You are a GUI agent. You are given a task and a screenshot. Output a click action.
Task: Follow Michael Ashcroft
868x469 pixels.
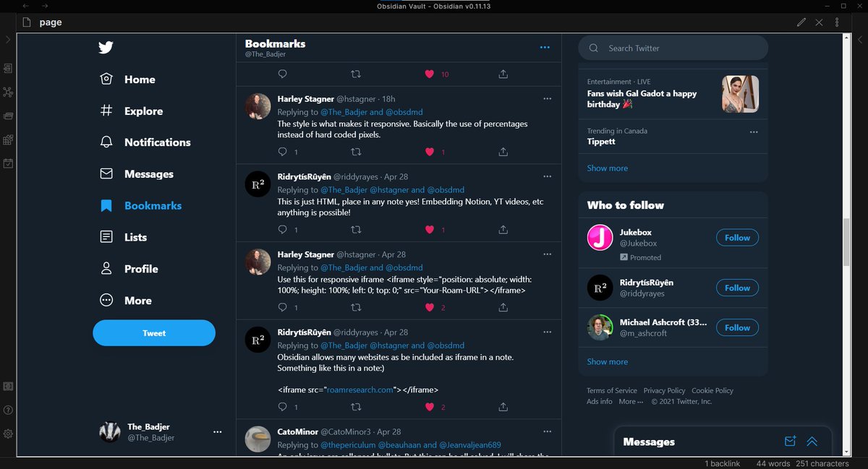(737, 327)
